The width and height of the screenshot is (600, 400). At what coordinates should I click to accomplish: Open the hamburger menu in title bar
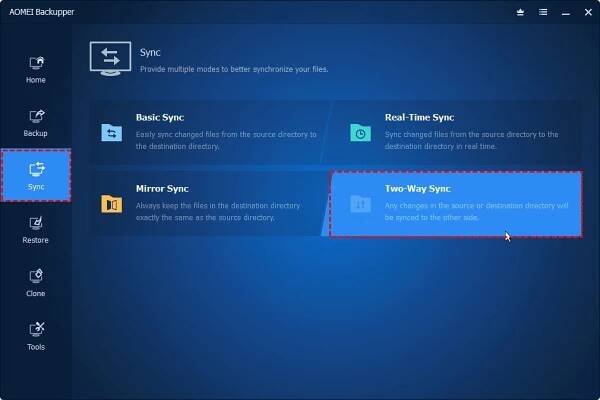click(x=541, y=12)
